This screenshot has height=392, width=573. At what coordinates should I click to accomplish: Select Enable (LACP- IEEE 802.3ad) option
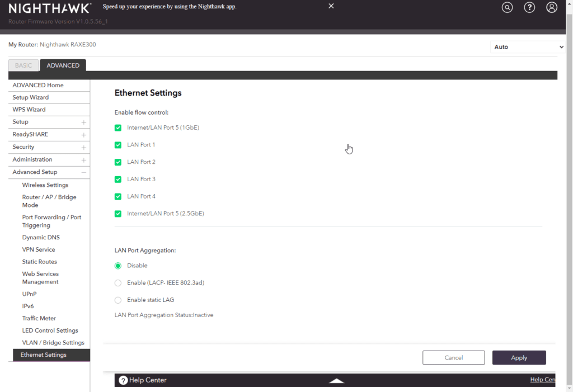(x=118, y=283)
